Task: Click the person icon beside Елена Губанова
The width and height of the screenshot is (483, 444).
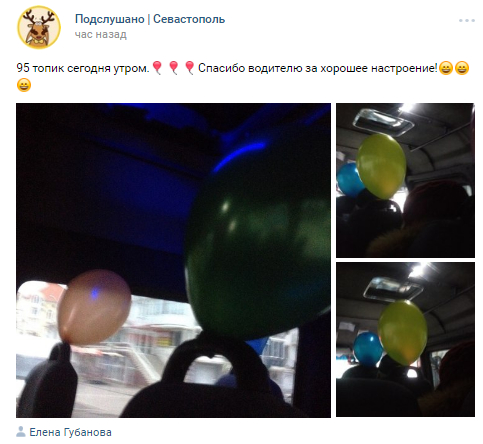Action: (x=21, y=432)
